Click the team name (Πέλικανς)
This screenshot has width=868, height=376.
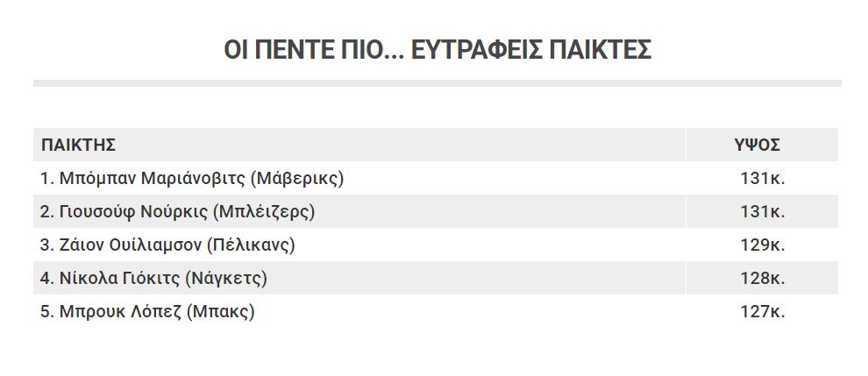(251, 246)
